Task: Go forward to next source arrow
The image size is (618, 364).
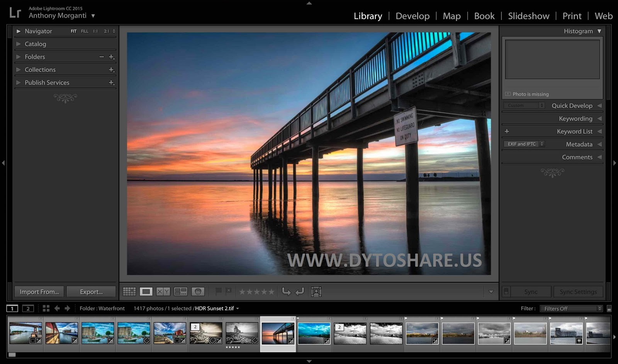Action: coord(67,308)
